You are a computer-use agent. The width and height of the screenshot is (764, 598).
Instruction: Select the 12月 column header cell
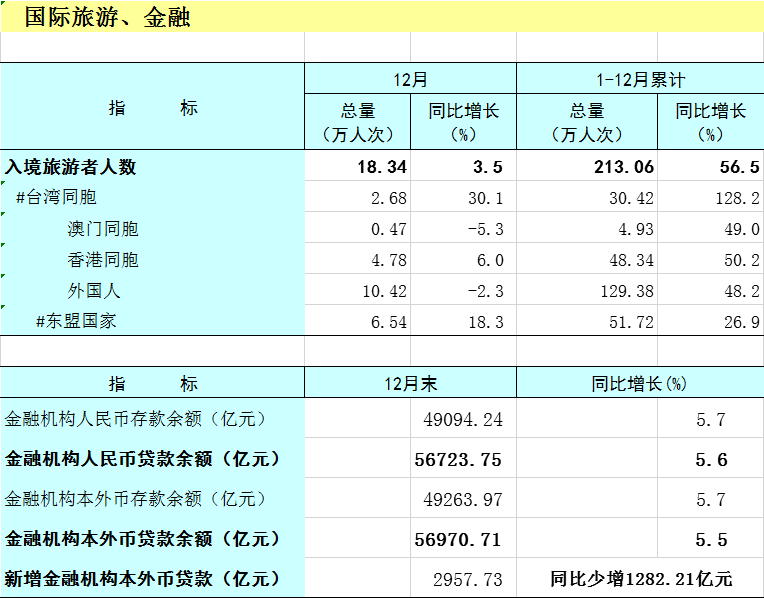pos(410,79)
